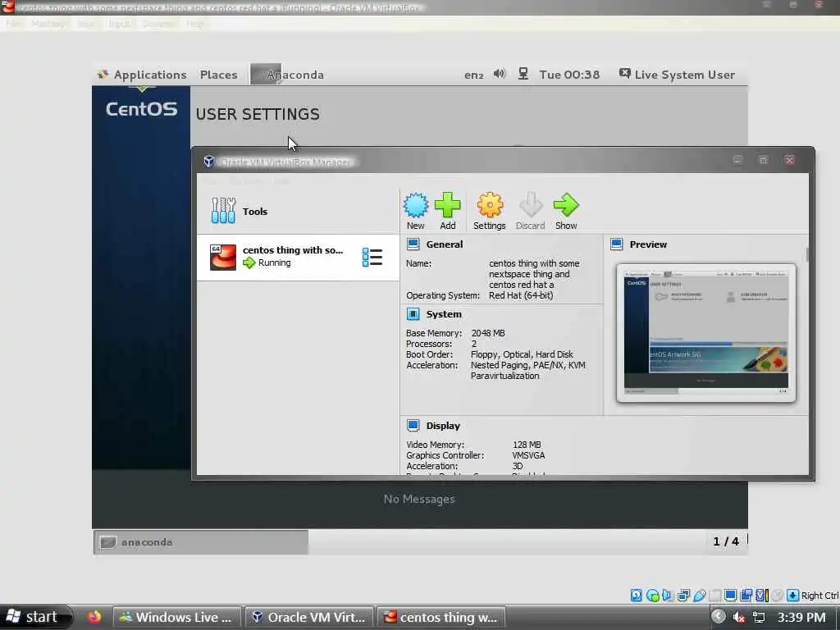This screenshot has width=840, height=630.
Task: Click the network adapters status icon
Action: 683,596
